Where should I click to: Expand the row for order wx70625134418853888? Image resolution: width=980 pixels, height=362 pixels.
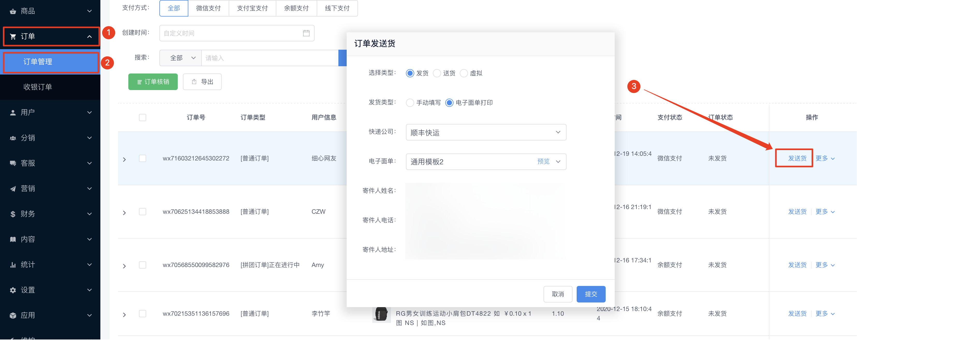click(124, 213)
